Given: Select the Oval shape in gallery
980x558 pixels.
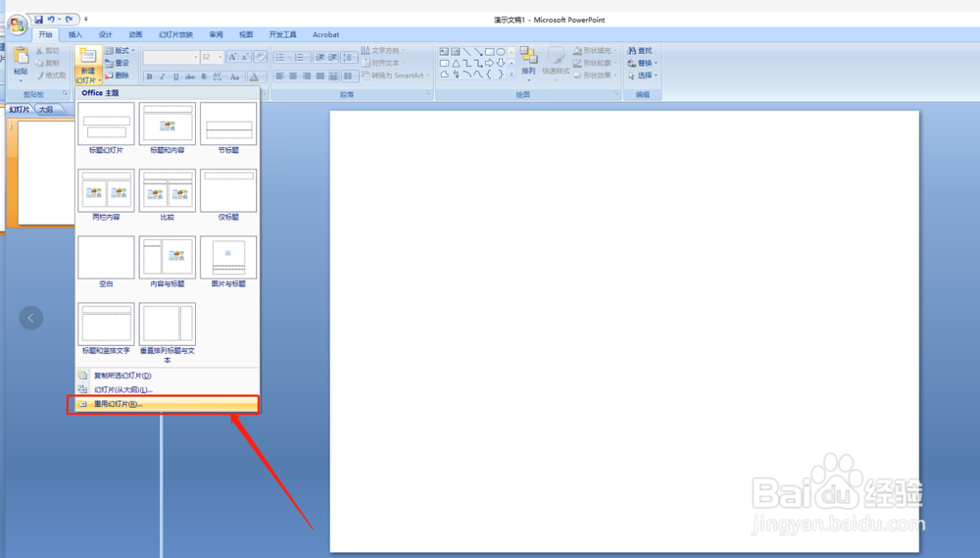Looking at the screenshot, I should click(501, 51).
